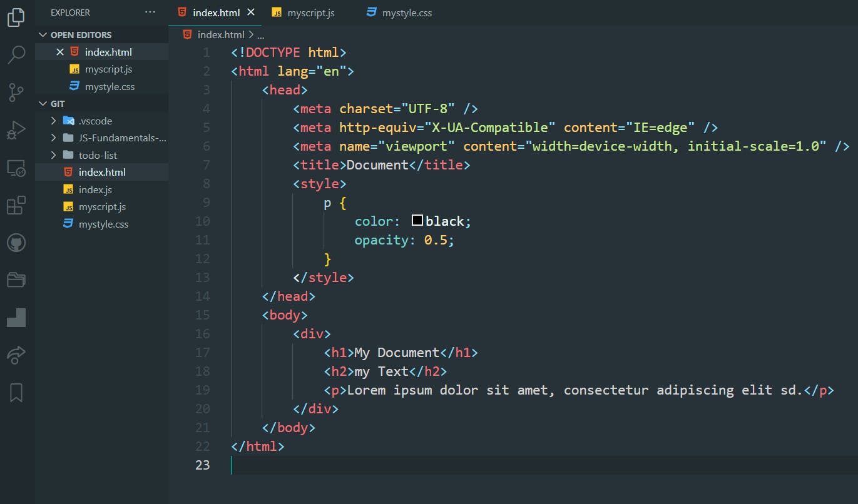Open the Live Share arrow icon

pyautogui.click(x=16, y=355)
